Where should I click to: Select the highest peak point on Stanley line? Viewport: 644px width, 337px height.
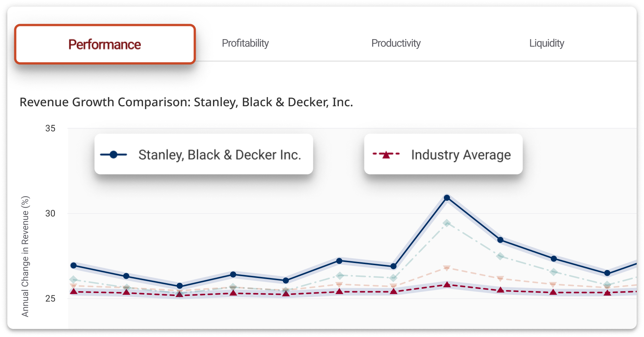click(447, 198)
